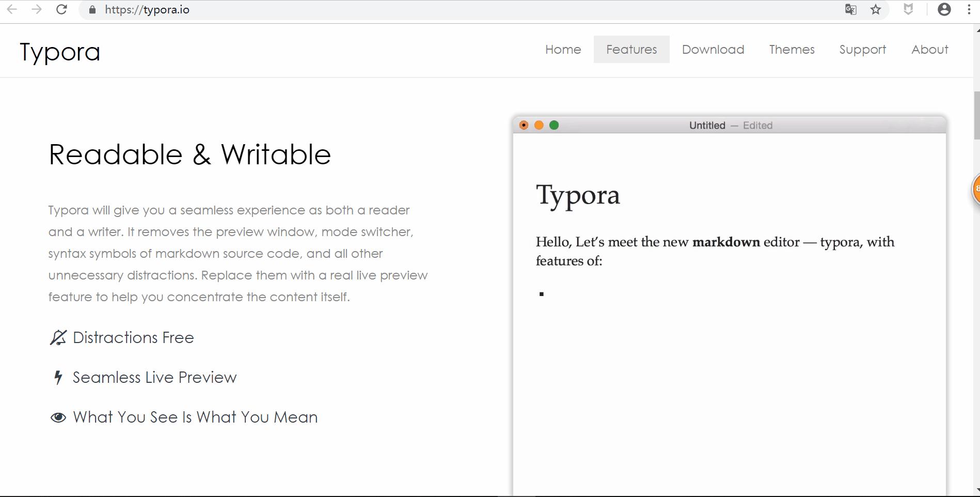
Task: Open the Support nav link
Action: (862, 50)
